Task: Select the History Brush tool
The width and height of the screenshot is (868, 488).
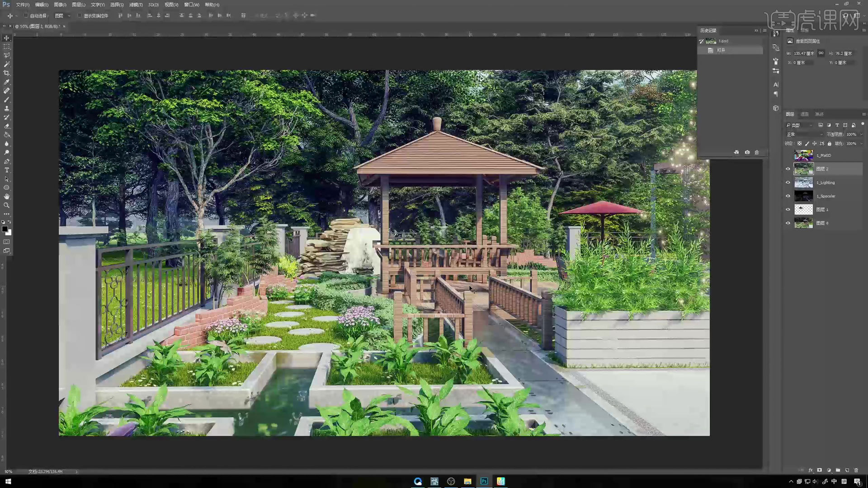Action: click(x=6, y=117)
